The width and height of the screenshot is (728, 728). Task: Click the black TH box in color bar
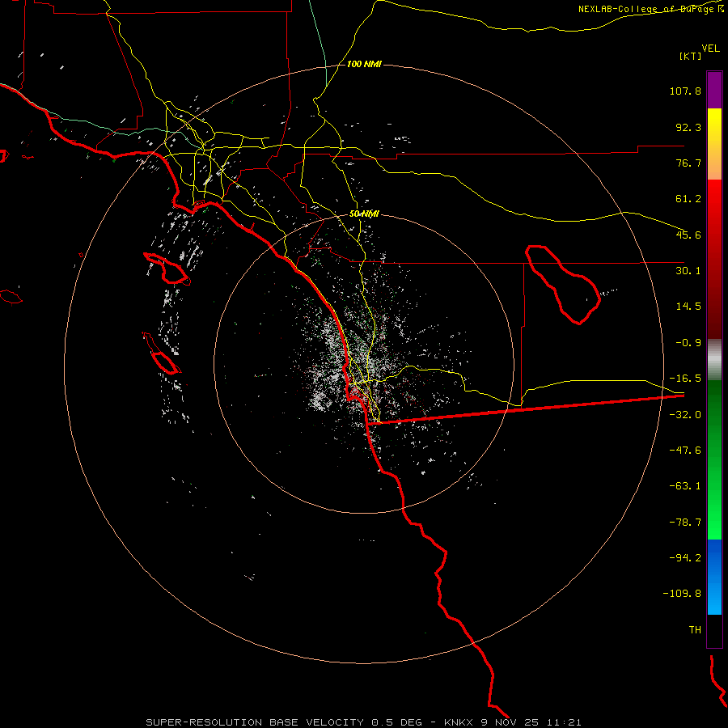(x=714, y=631)
